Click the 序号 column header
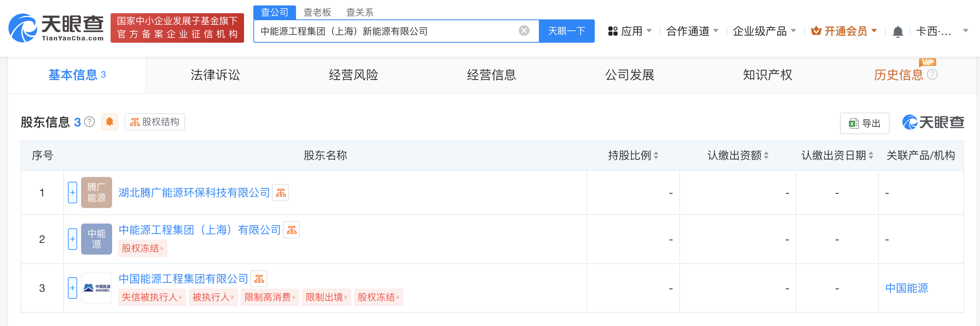The width and height of the screenshot is (980, 326). pos(42,155)
